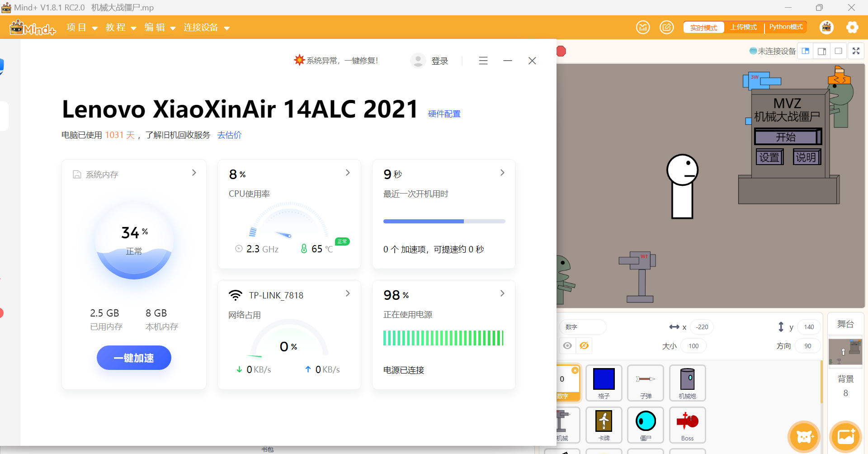Select the 卡牌 sprite thumbnail
This screenshot has width=868, height=454.
coord(604,425)
